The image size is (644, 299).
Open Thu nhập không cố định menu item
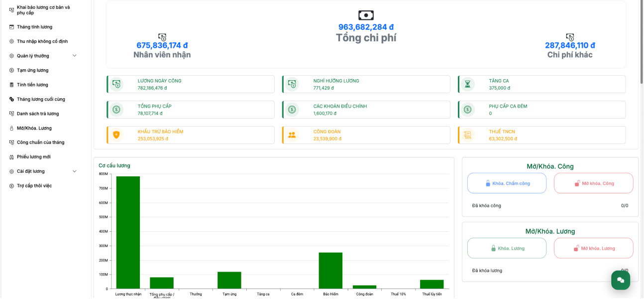pyautogui.click(x=42, y=41)
